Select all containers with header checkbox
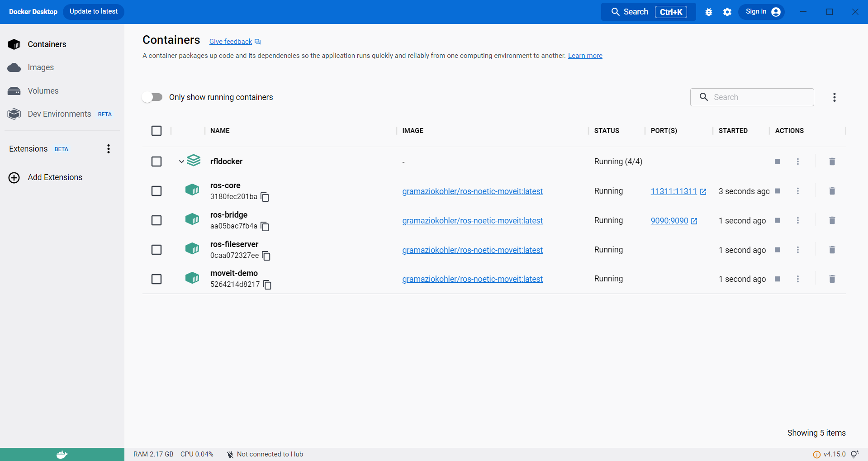The width and height of the screenshot is (868, 461). [157, 131]
